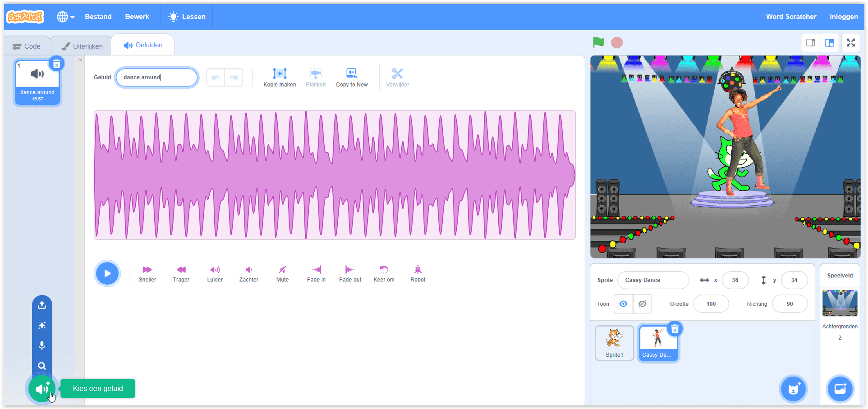The image size is (868, 409).
Task: Click the Inloggen link
Action: (x=844, y=17)
